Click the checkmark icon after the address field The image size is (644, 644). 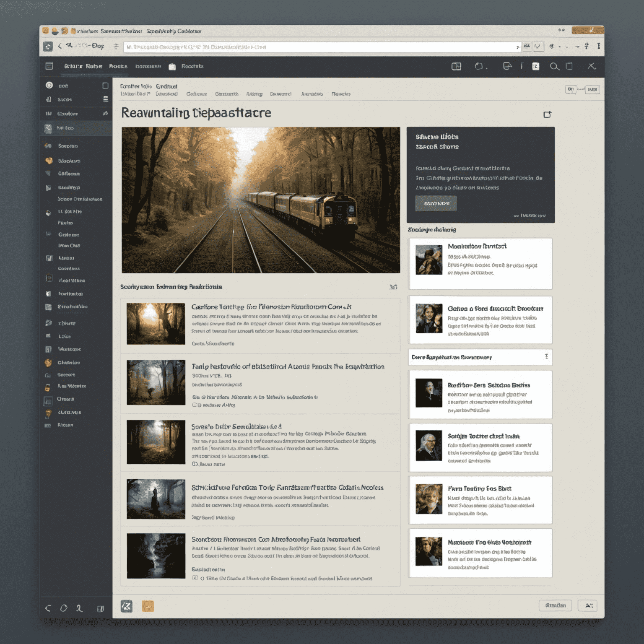538,47
